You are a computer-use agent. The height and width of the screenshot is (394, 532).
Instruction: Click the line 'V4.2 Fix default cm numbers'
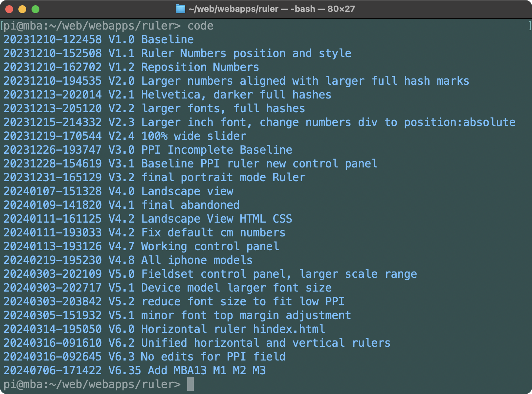pyautogui.click(x=197, y=232)
